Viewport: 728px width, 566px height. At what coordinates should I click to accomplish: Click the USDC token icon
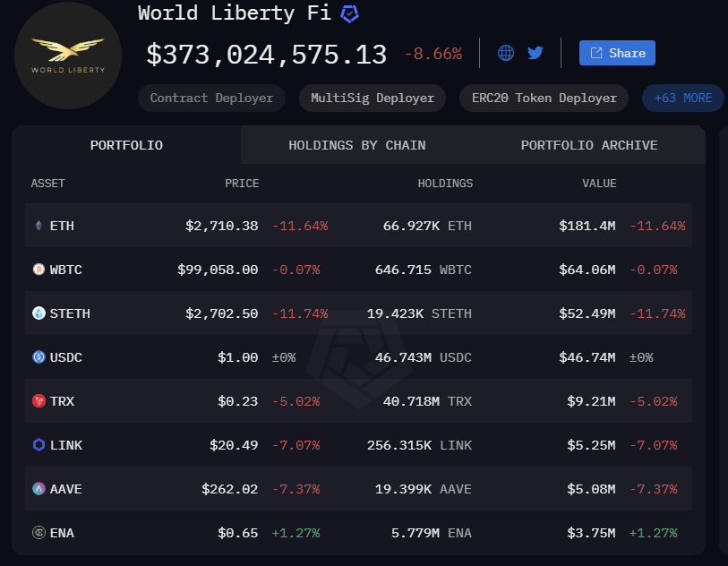click(x=38, y=357)
